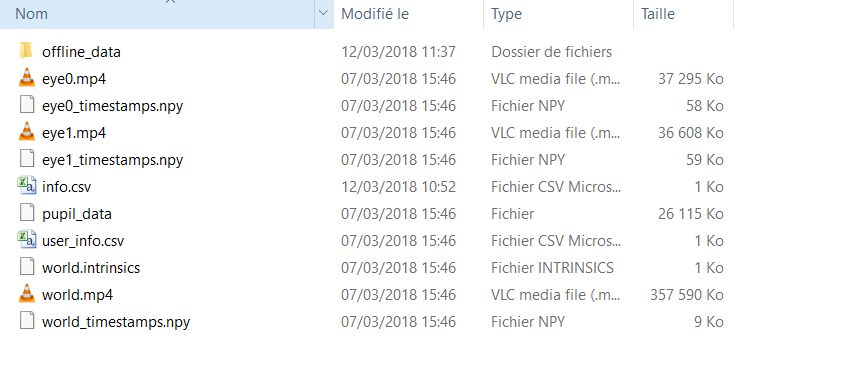Select the eye1_timestamps.npy file name
The width and height of the screenshot is (853, 386).
coord(112,160)
